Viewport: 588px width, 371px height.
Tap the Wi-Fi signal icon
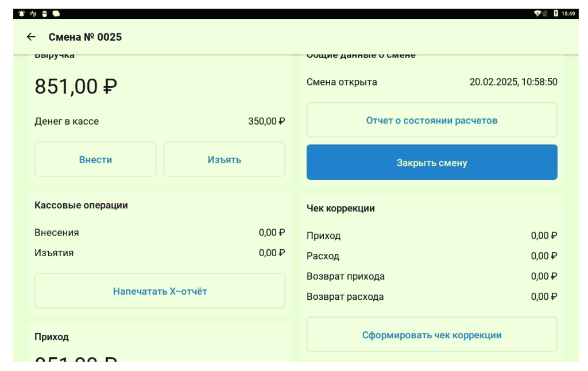(537, 13)
